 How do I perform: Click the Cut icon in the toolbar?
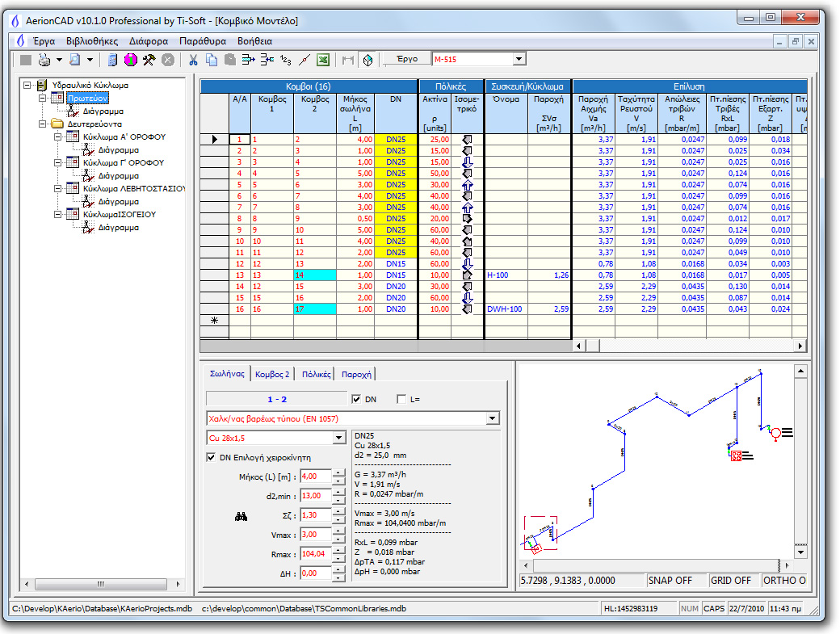[193, 58]
